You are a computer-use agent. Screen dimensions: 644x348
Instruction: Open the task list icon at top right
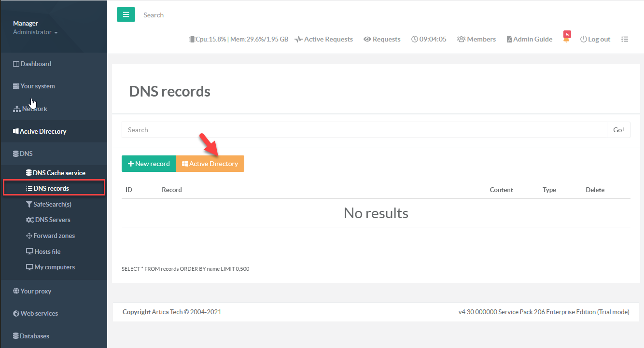(625, 39)
